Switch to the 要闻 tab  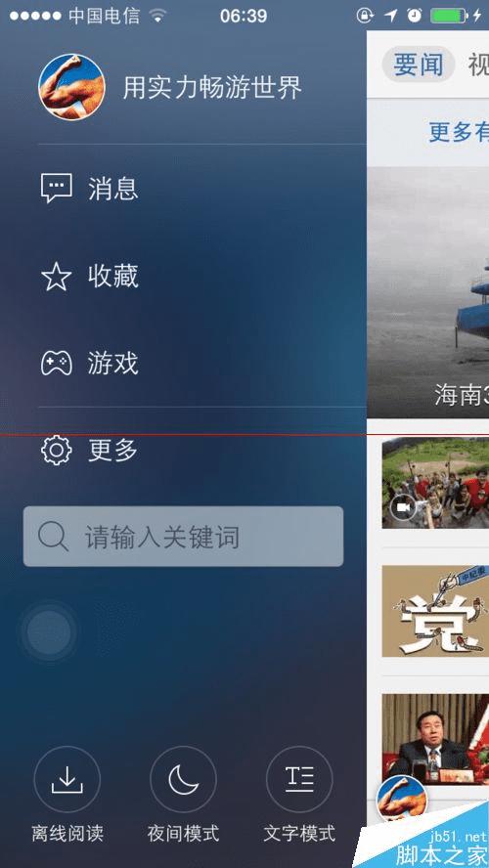[419, 65]
